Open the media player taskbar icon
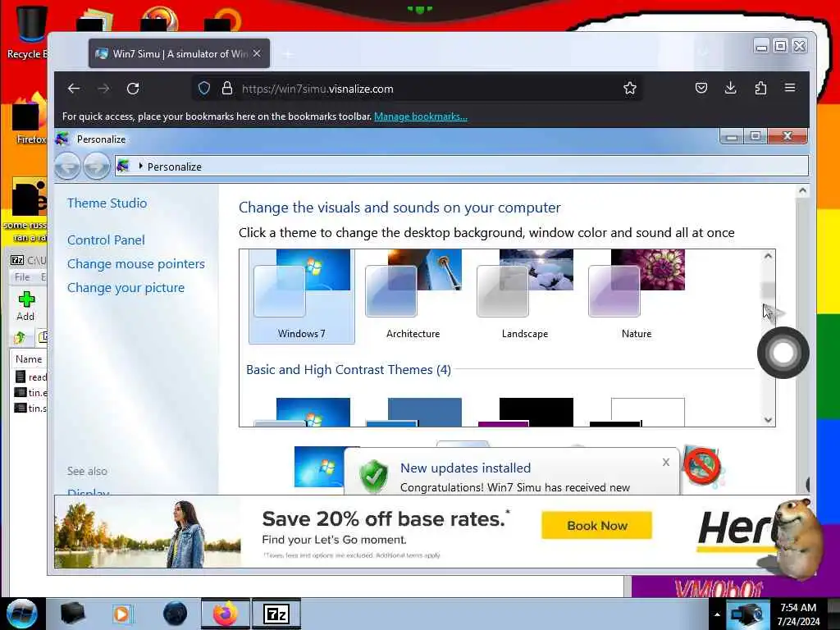Image resolution: width=840 pixels, height=630 pixels. coord(121,614)
